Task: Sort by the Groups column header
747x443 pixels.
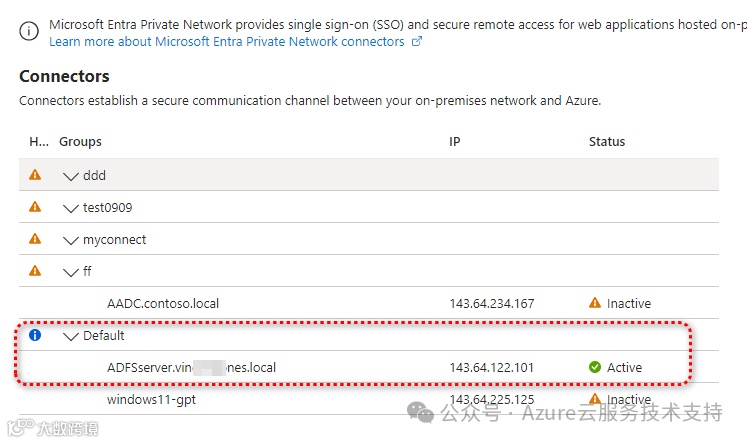Action: tap(80, 141)
